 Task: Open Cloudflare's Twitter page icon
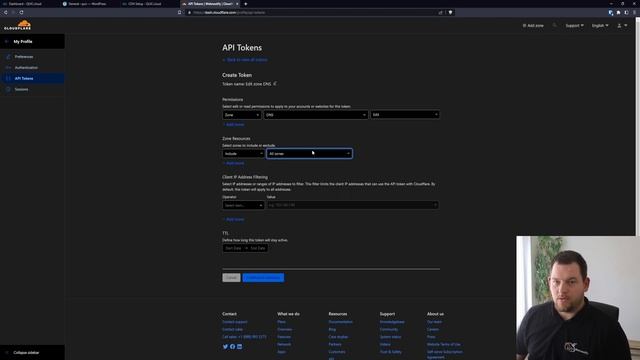tap(225, 347)
